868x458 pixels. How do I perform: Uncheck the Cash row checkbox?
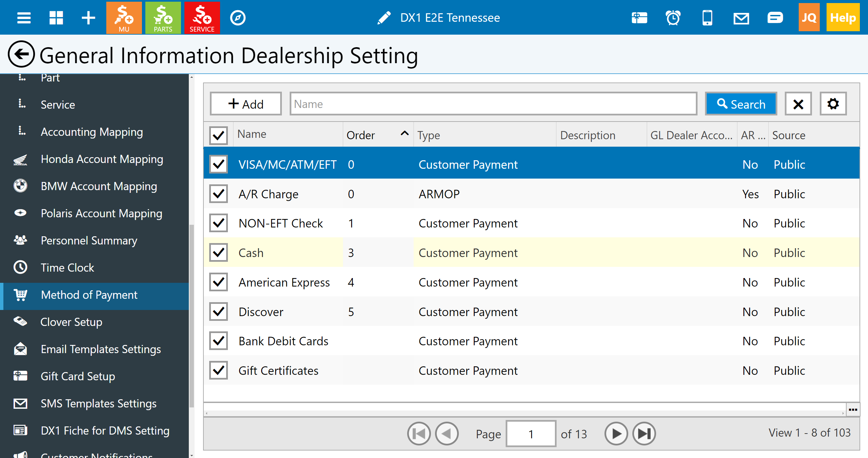[x=218, y=253]
